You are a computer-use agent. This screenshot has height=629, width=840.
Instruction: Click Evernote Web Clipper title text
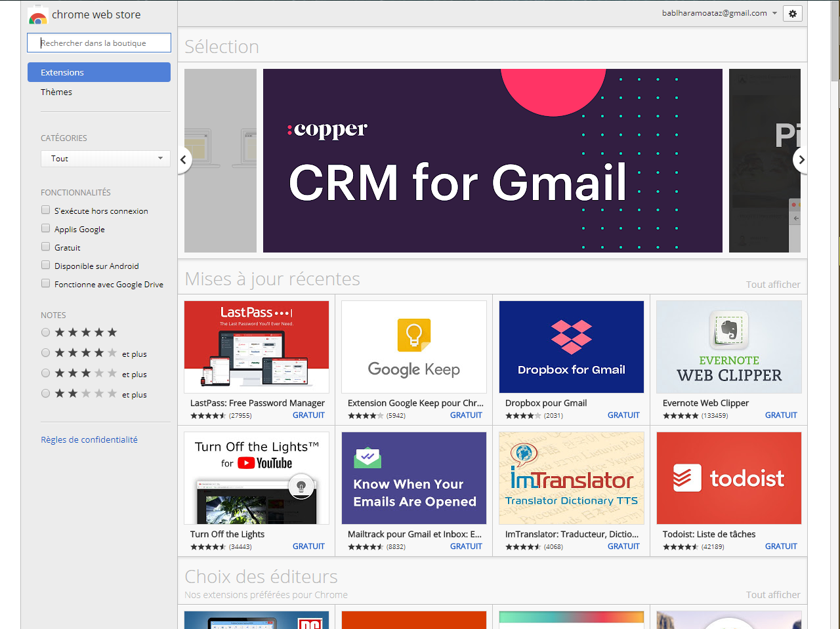pyautogui.click(x=705, y=403)
